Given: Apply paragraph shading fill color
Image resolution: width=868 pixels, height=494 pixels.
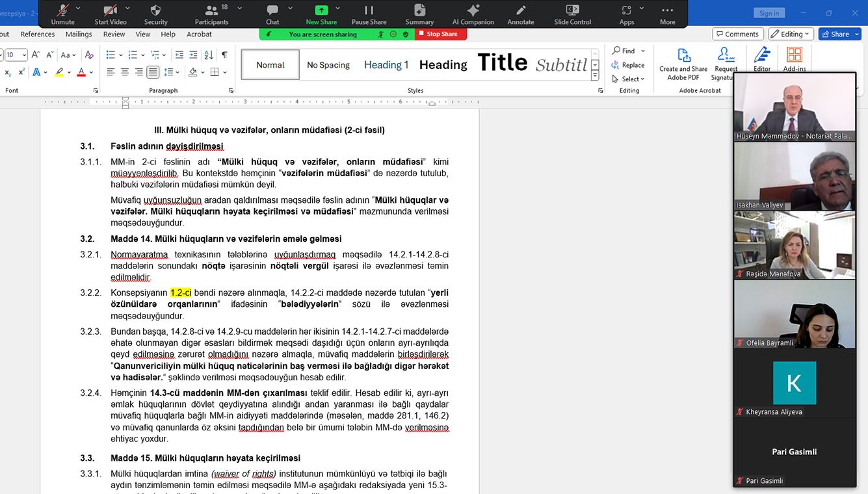Looking at the screenshot, I should 193,72.
